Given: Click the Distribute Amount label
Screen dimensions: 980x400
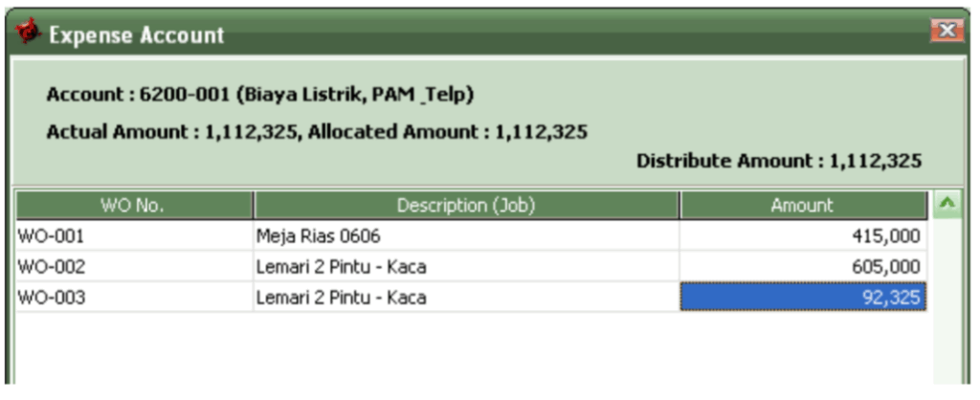Looking at the screenshot, I should [779, 162].
